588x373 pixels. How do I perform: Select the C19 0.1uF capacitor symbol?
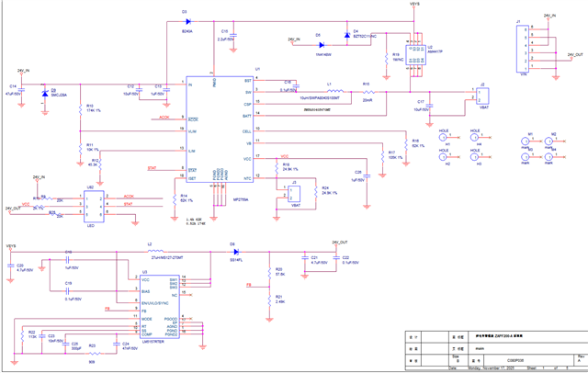tap(68, 291)
